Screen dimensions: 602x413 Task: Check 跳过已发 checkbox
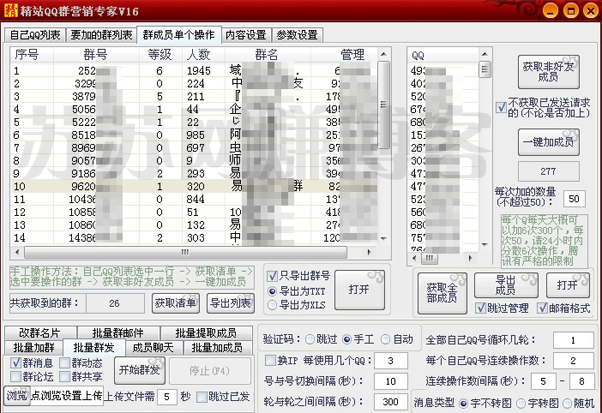(202, 396)
